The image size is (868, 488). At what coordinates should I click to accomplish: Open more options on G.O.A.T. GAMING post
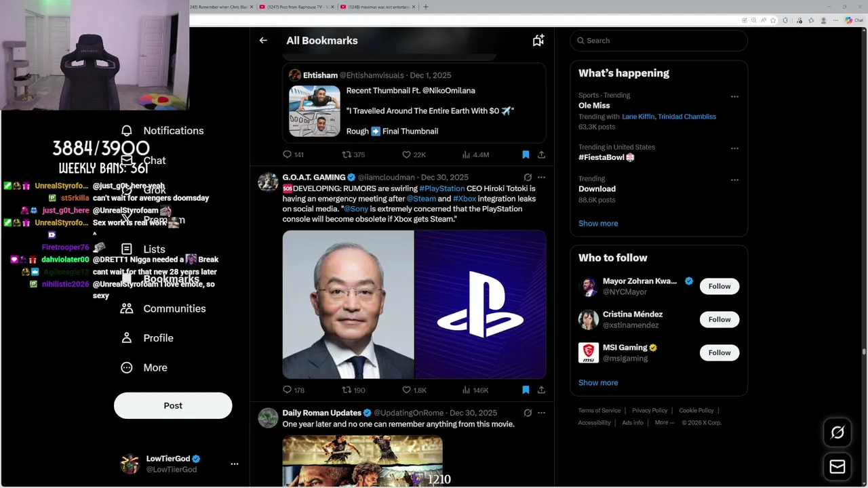click(541, 177)
